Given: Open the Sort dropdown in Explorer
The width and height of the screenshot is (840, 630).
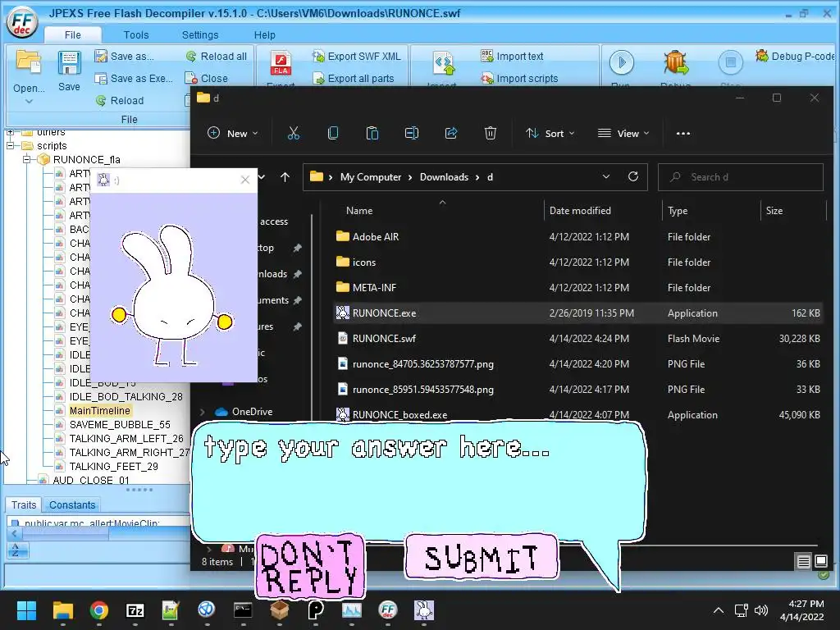Looking at the screenshot, I should (550, 134).
